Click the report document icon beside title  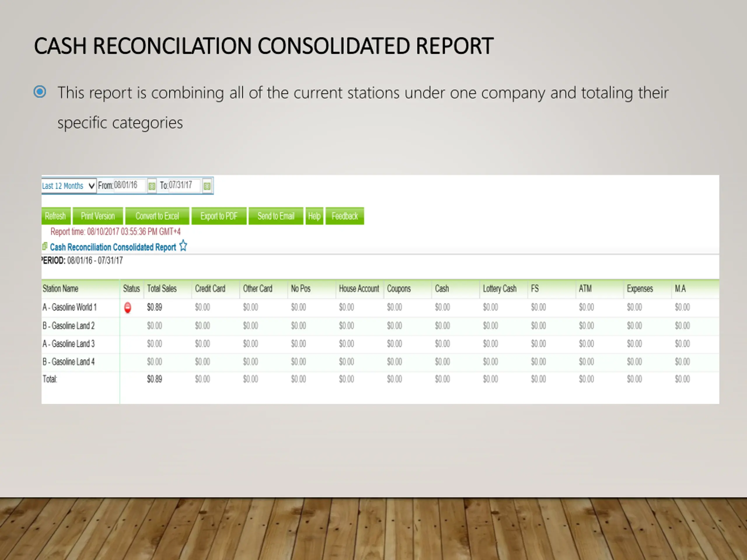[x=45, y=246]
